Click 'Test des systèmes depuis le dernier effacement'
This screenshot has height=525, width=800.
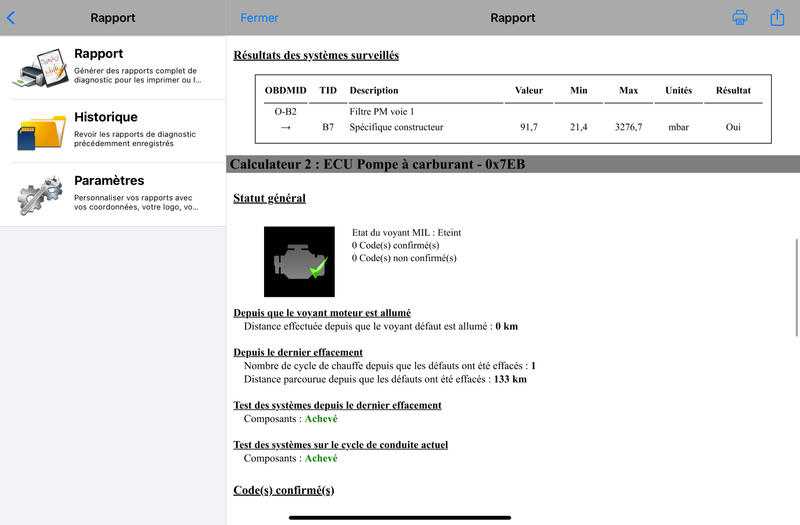(x=337, y=405)
